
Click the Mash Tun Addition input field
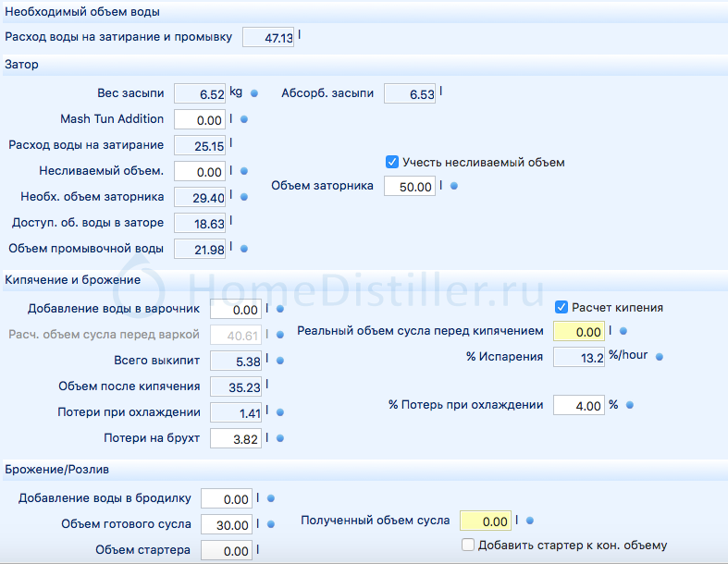click(x=199, y=120)
